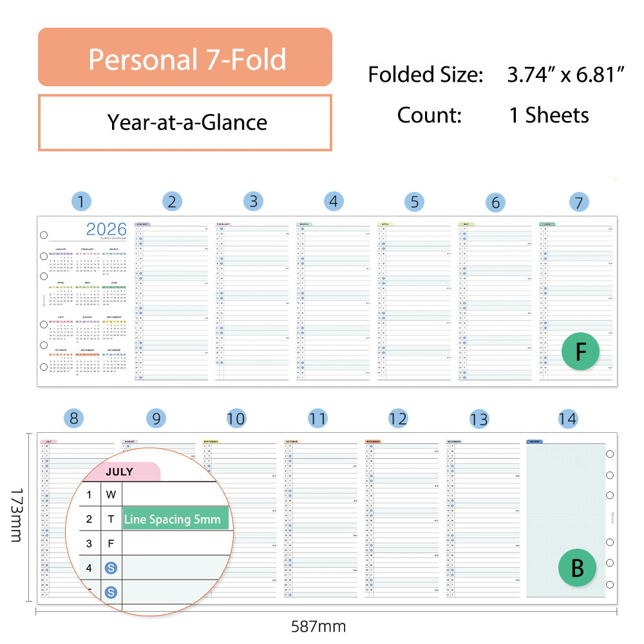Click the blue number 13 circle
The image size is (644, 644).
click(479, 419)
